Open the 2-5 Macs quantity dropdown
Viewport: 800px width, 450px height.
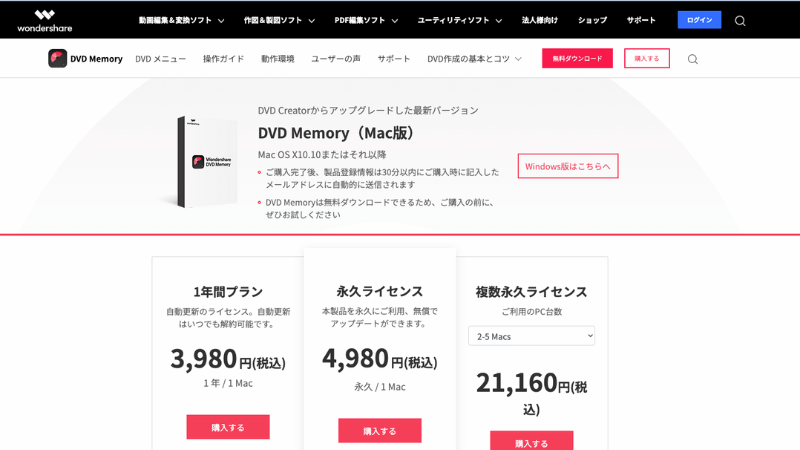(x=532, y=336)
